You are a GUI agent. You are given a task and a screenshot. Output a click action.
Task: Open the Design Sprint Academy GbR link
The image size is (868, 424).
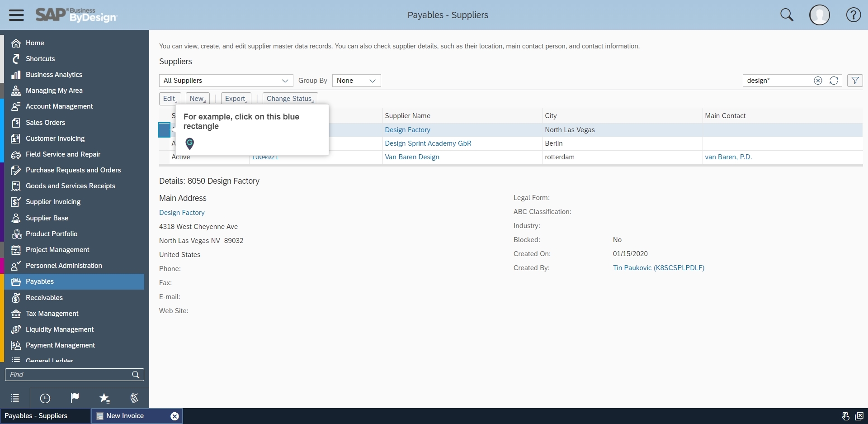pos(428,143)
